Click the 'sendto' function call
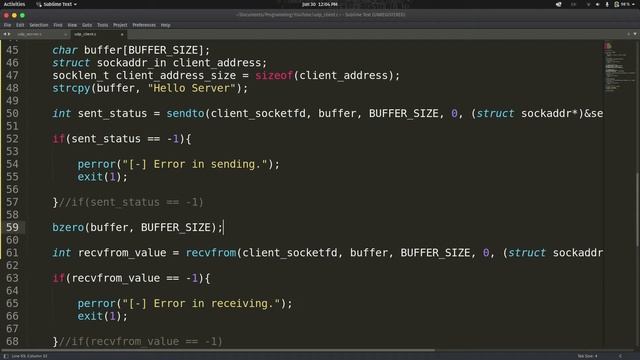 pyautogui.click(x=185, y=113)
